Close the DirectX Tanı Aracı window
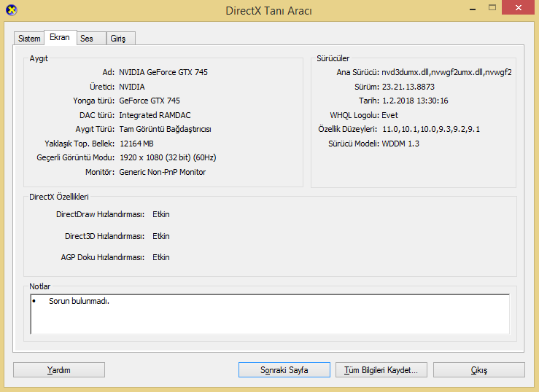 tap(519, 7)
